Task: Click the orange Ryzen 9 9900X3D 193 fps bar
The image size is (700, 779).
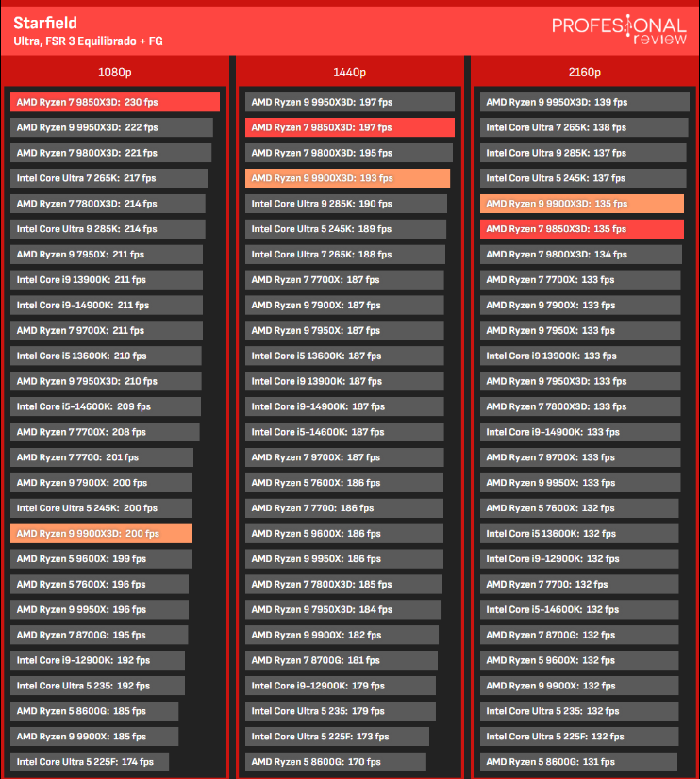Action: 347,178
